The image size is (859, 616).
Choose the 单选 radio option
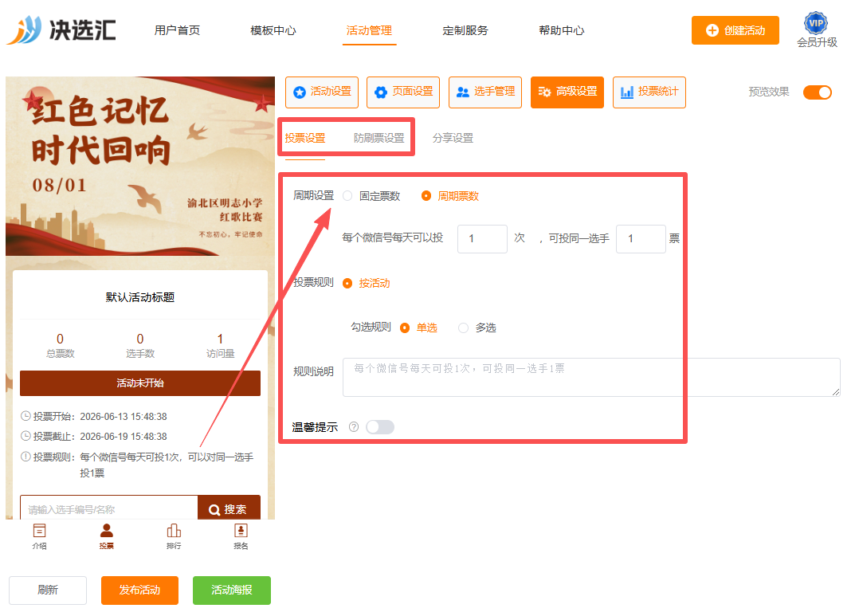[x=405, y=328]
